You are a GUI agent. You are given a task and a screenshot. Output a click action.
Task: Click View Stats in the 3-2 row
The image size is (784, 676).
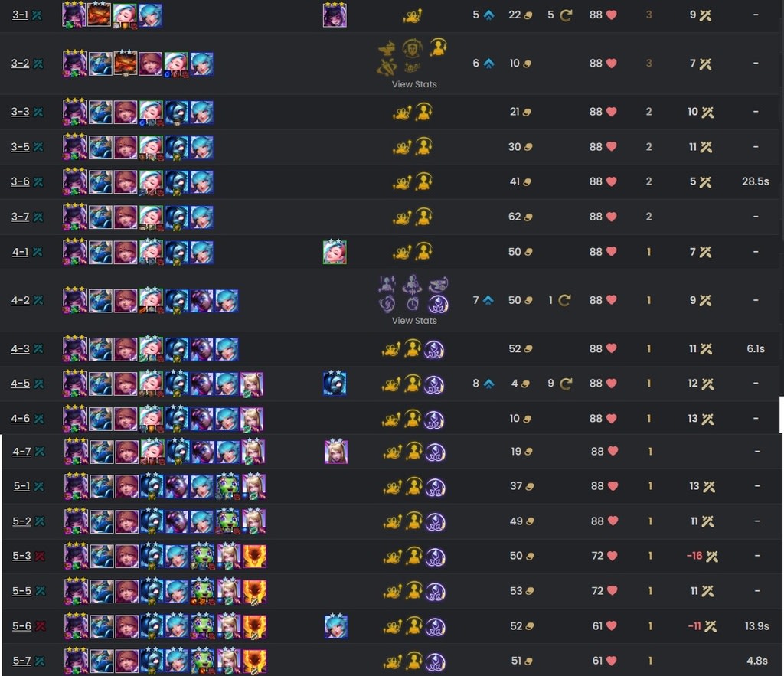pyautogui.click(x=414, y=84)
